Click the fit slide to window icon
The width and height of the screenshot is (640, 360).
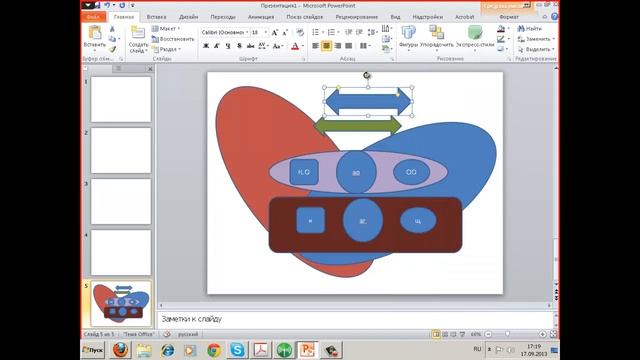click(x=553, y=334)
